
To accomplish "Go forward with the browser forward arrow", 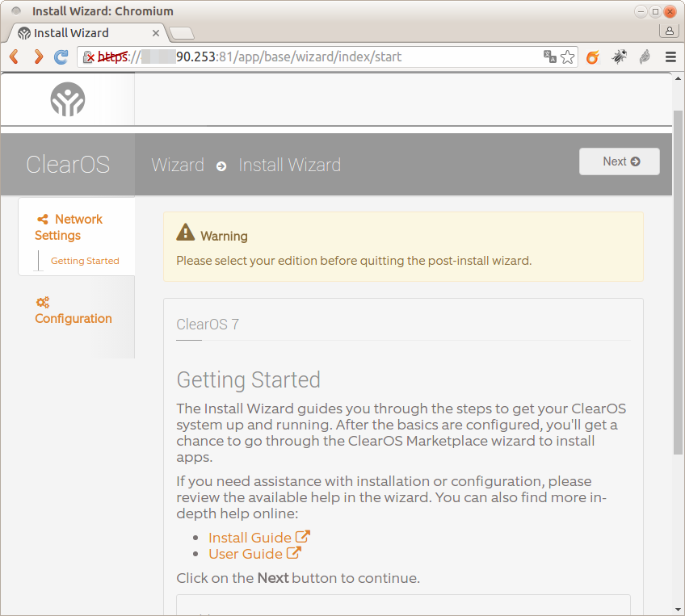I will (x=39, y=57).
